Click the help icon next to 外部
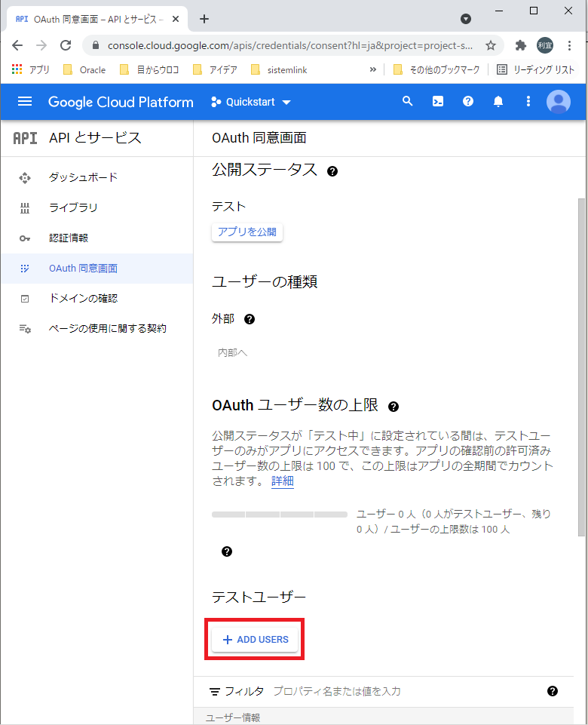Image resolution: width=588 pixels, height=725 pixels. (x=250, y=319)
